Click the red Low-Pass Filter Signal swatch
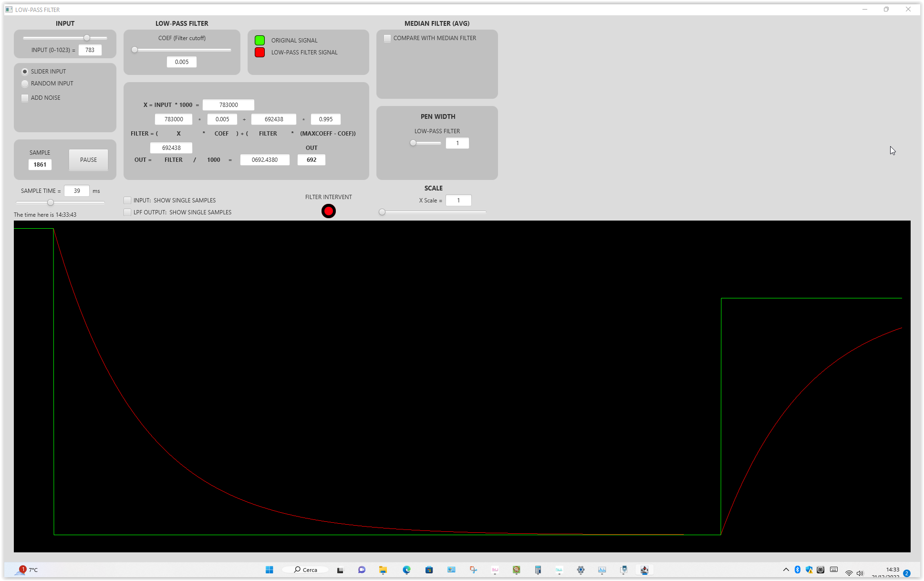The width and height of the screenshot is (924, 581). pyautogui.click(x=260, y=52)
